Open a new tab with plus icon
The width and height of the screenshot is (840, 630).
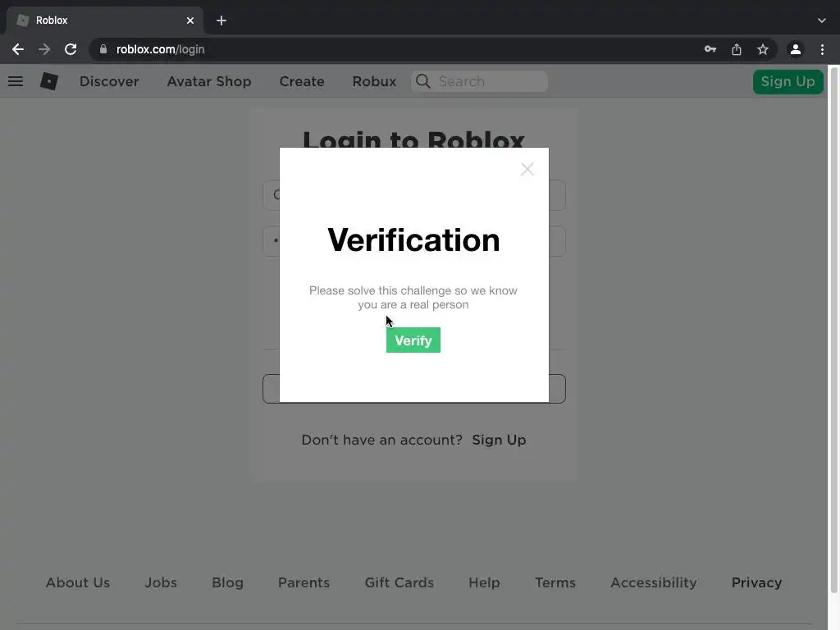[x=221, y=21]
